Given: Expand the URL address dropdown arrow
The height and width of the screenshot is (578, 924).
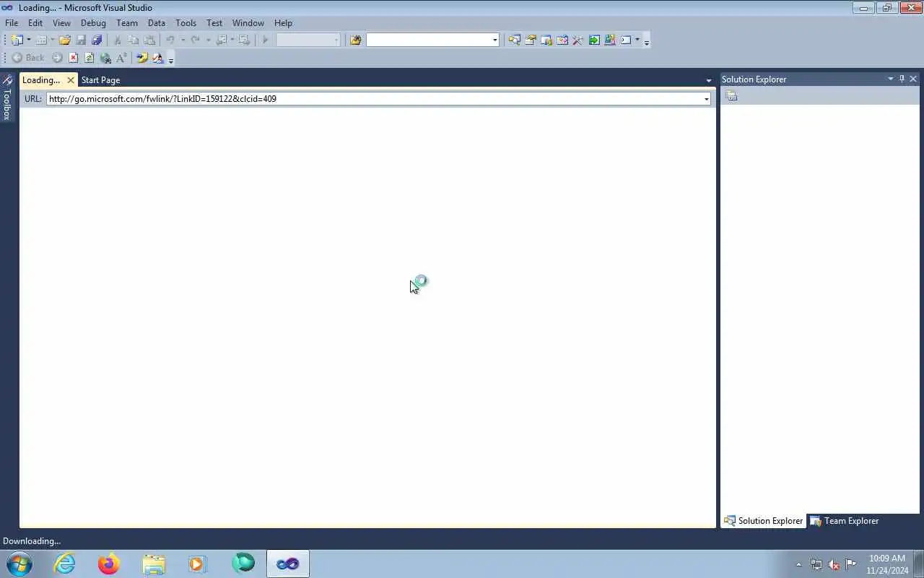Looking at the screenshot, I should point(706,99).
